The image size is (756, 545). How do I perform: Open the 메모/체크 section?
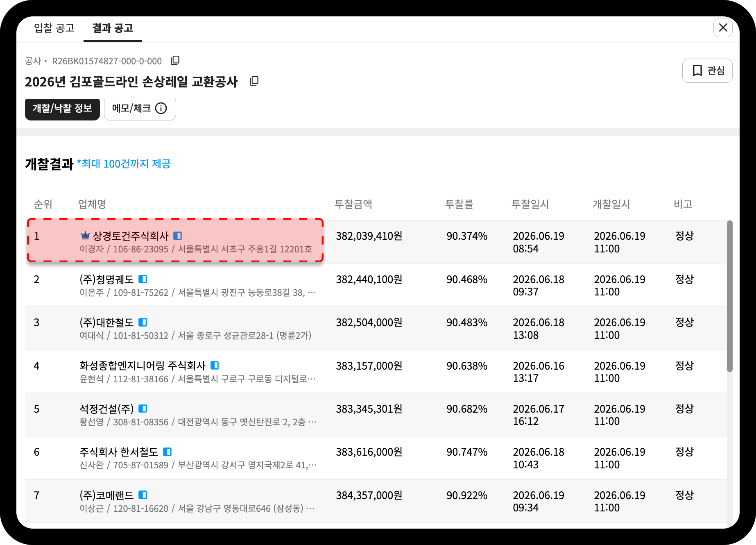[x=140, y=109]
